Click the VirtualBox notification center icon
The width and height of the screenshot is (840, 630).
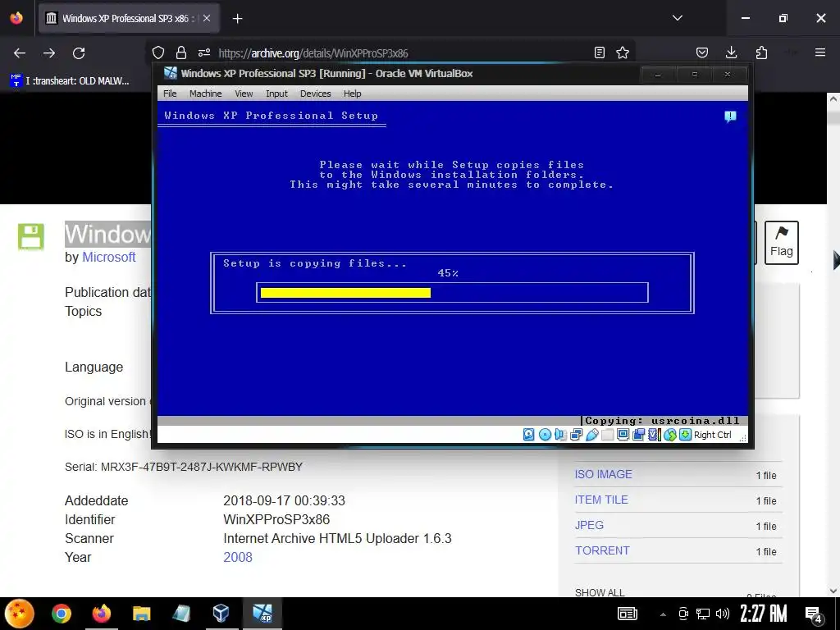(730, 116)
